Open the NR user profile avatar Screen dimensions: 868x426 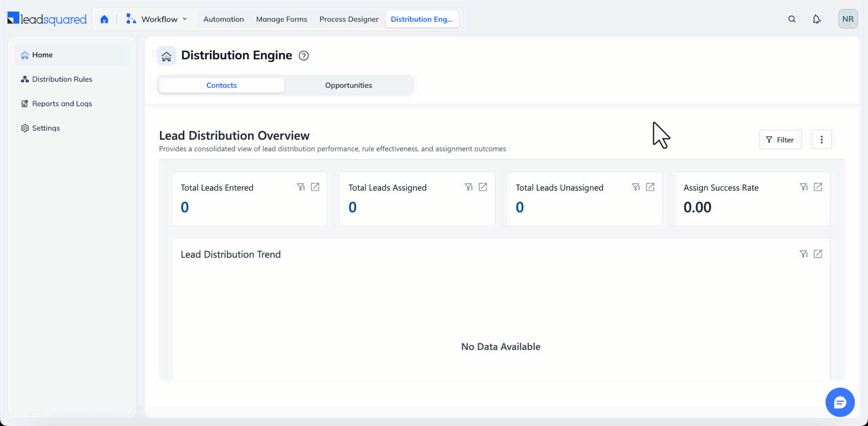(x=848, y=19)
